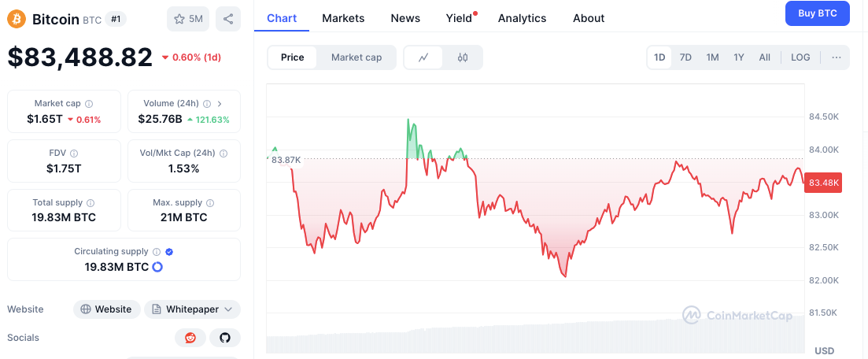Viewport: 868px width, 359px height.
Task: Click Max. supply info icon
Action: click(x=210, y=203)
